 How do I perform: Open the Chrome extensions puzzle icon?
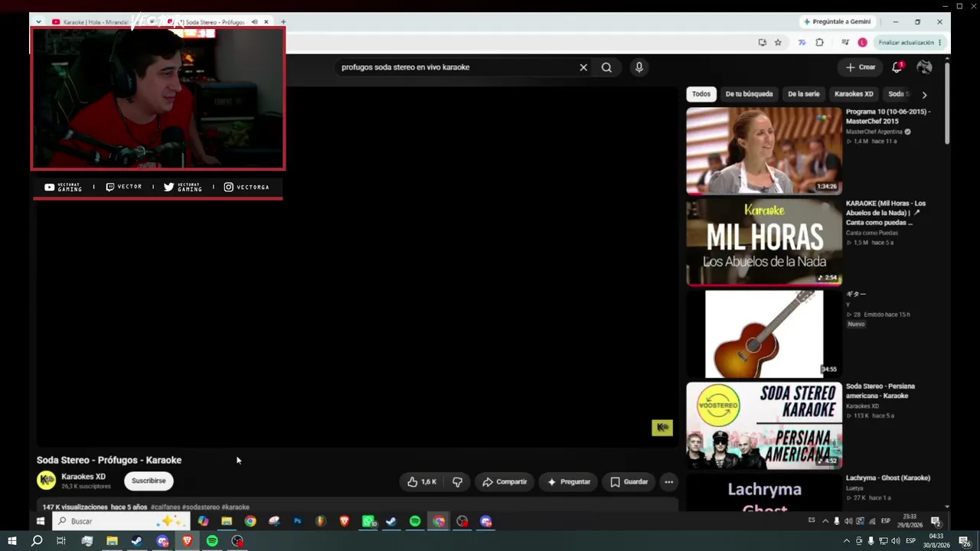click(x=819, y=43)
